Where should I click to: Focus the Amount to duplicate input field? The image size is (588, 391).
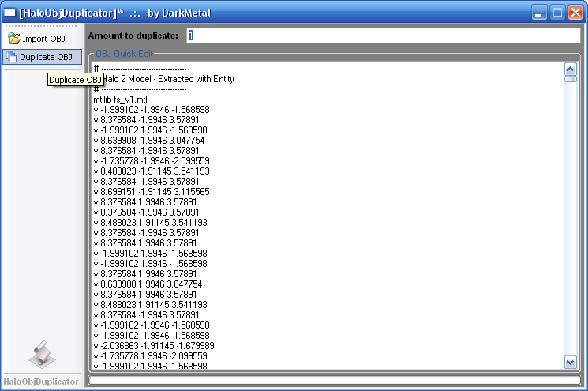(384, 36)
